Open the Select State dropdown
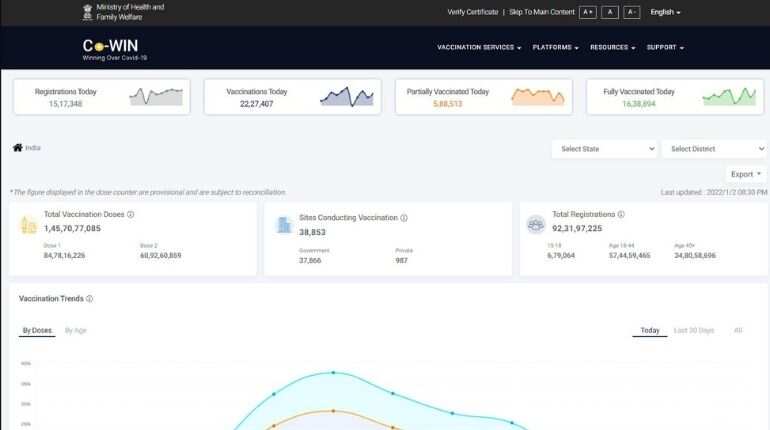Image resolution: width=770 pixels, height=430 pixels. tap(603, 149)
